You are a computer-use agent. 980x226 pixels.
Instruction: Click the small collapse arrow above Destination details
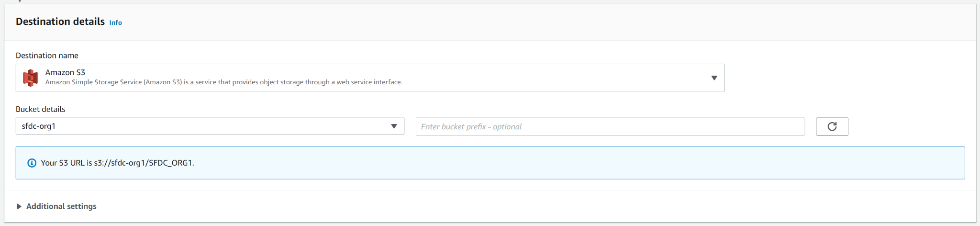tap(20, 1)
